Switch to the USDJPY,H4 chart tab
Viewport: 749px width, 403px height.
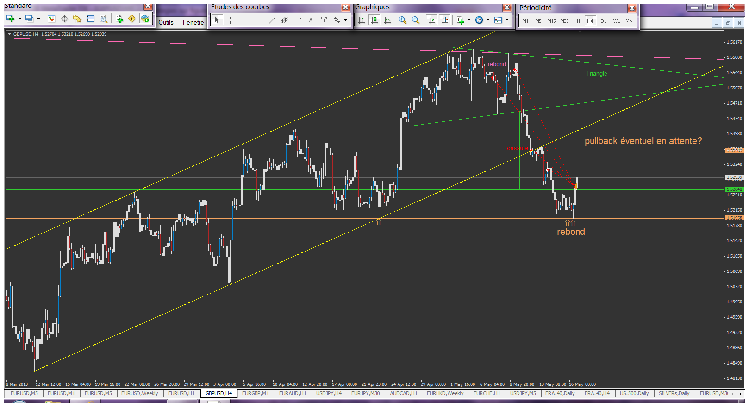coord(330,393)
